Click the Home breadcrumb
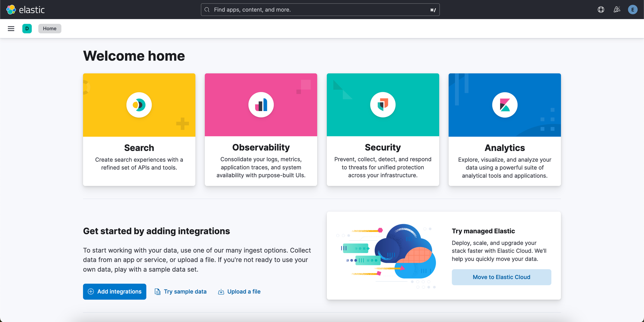 tap(50, 29)
